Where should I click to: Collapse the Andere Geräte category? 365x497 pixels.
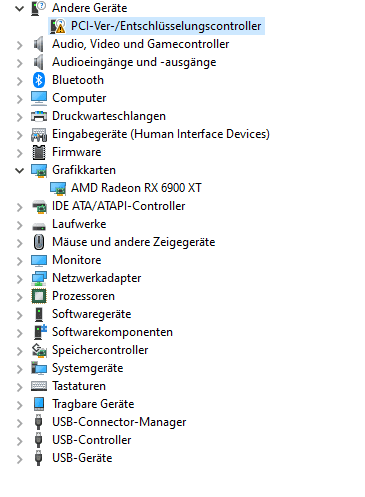click(x=20, y=8)
